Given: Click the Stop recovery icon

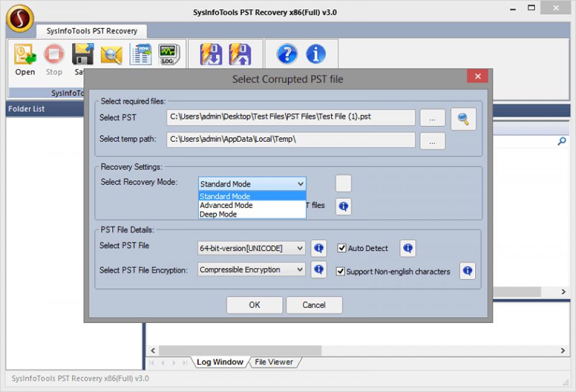Looking at the screenshot, I should tap(54, 55).
